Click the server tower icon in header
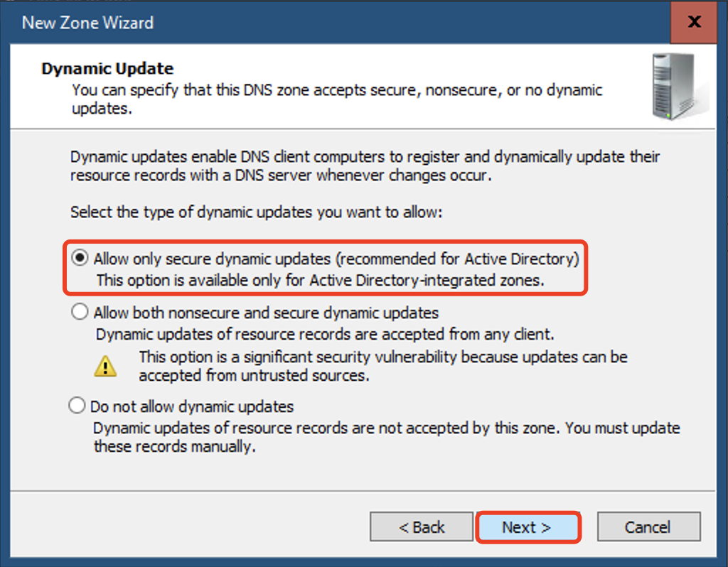Screen dimensions: 728x567 (678, 87)
